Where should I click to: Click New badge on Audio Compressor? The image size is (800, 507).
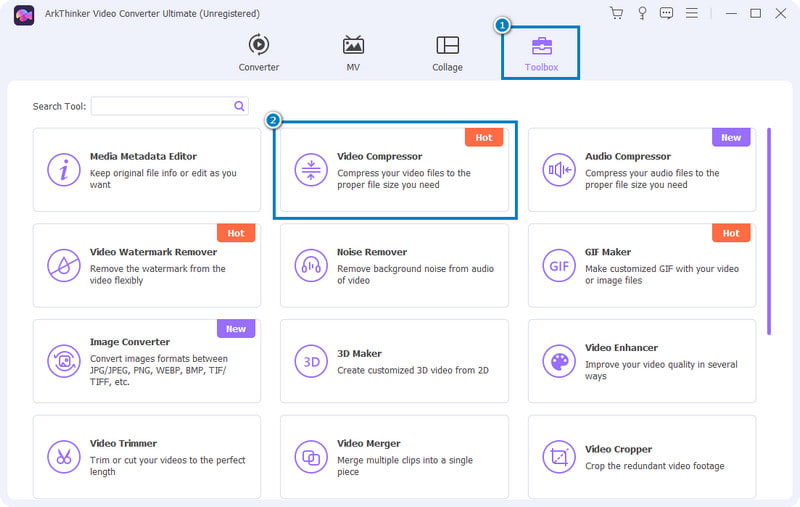coord(731,137)
